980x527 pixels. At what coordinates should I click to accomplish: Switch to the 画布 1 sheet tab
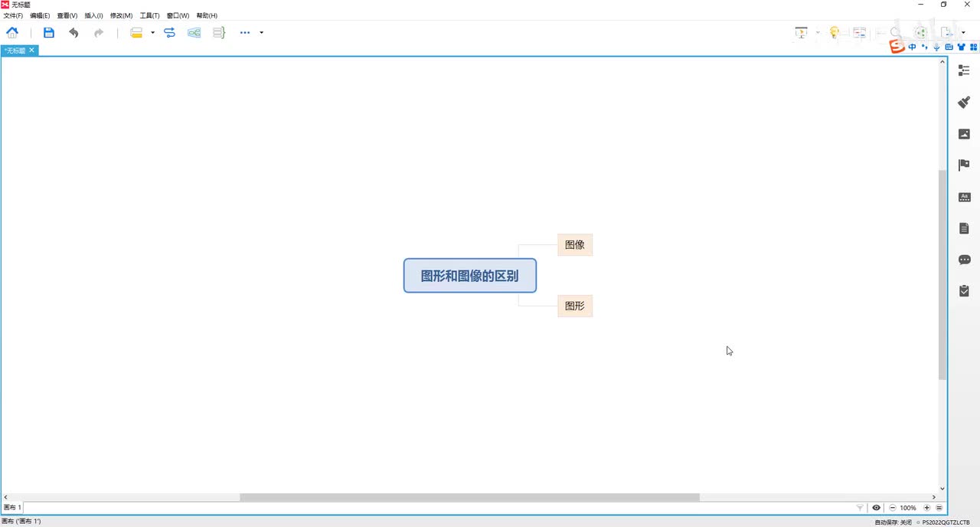pyautogui.click(x=12, y=508)
